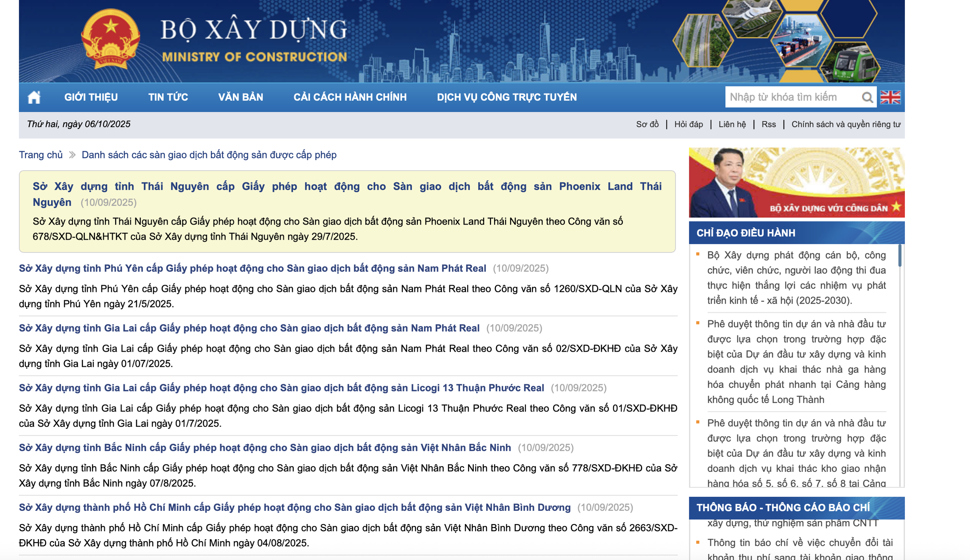The height and width of the screenshot is (560, 970).
Task: Open the Phoenix Land Thái Nguyên article
Action: [346, 187]
